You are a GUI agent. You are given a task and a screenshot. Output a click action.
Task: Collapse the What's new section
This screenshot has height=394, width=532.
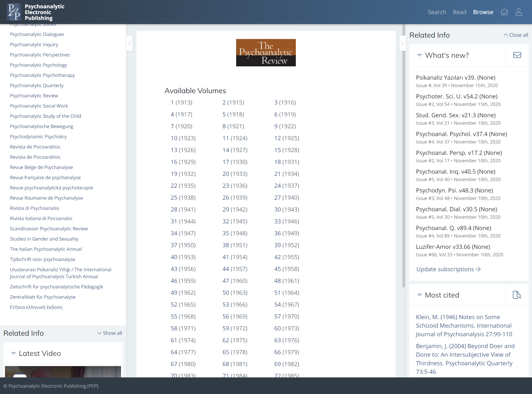click(420, 55)
